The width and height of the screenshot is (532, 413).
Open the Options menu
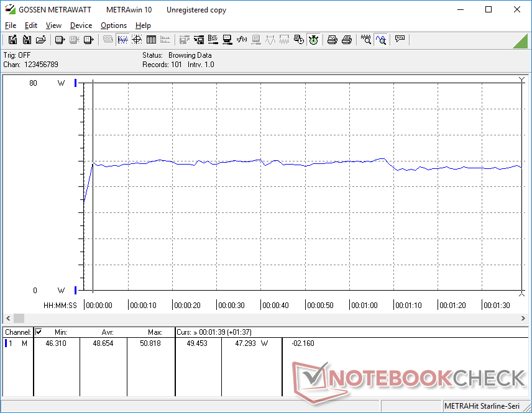114,25
